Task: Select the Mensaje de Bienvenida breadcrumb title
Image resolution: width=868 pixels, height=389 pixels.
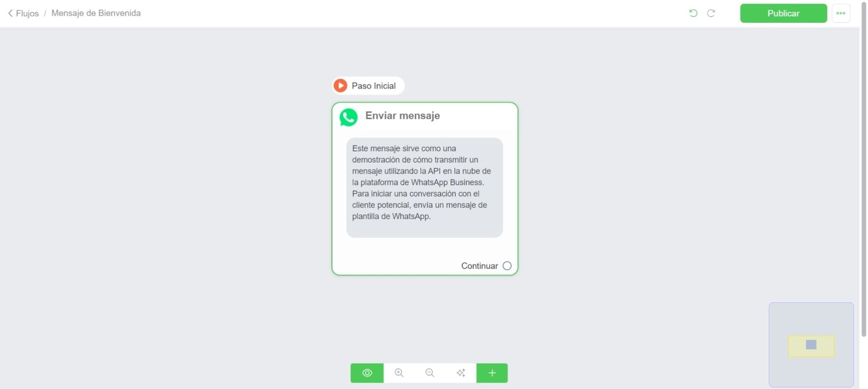Action: 96,13
